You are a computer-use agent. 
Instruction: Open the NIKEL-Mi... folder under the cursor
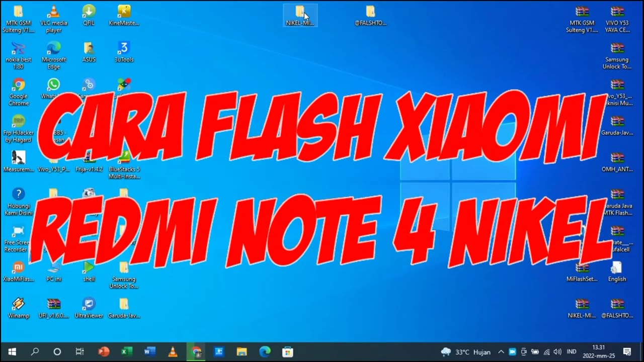[300, 15]
